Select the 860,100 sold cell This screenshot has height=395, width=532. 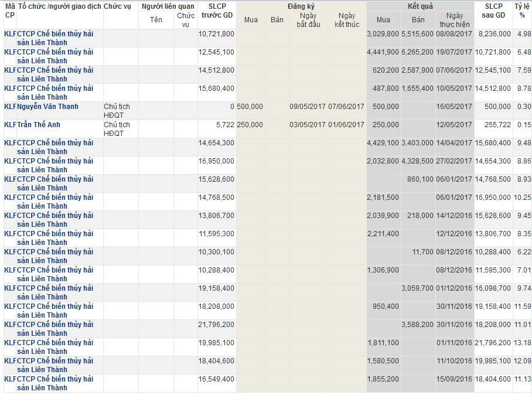[420, 179]
